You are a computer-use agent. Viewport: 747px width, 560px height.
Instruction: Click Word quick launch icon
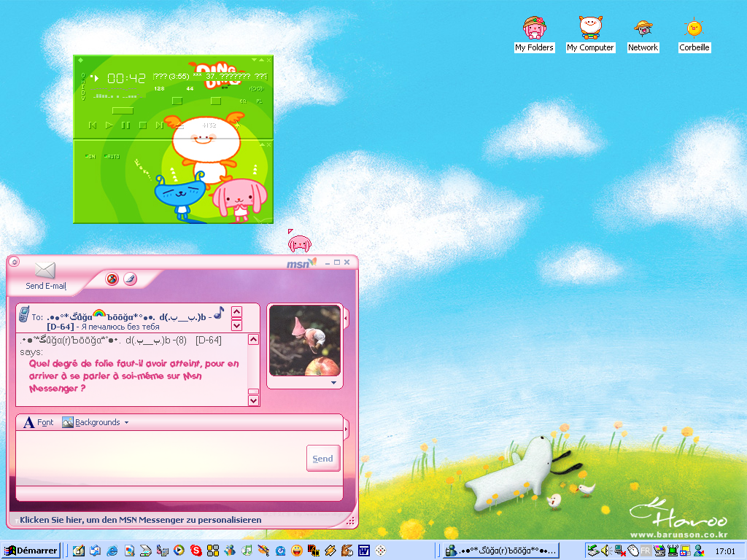point(364,551)
